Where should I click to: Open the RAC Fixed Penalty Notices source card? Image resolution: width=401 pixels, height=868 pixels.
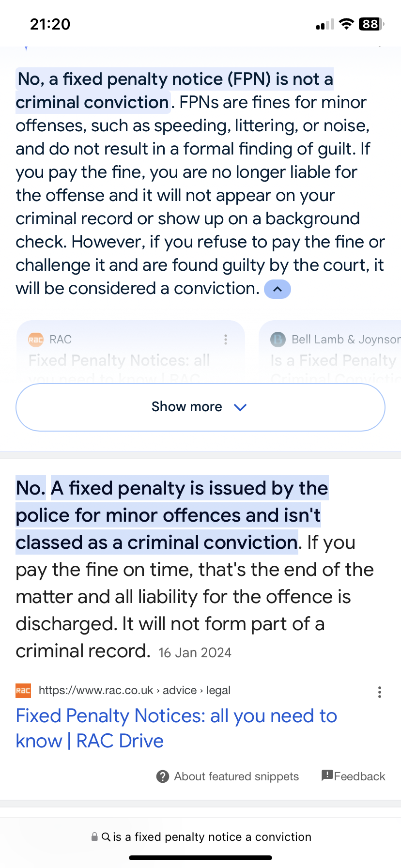131,352
